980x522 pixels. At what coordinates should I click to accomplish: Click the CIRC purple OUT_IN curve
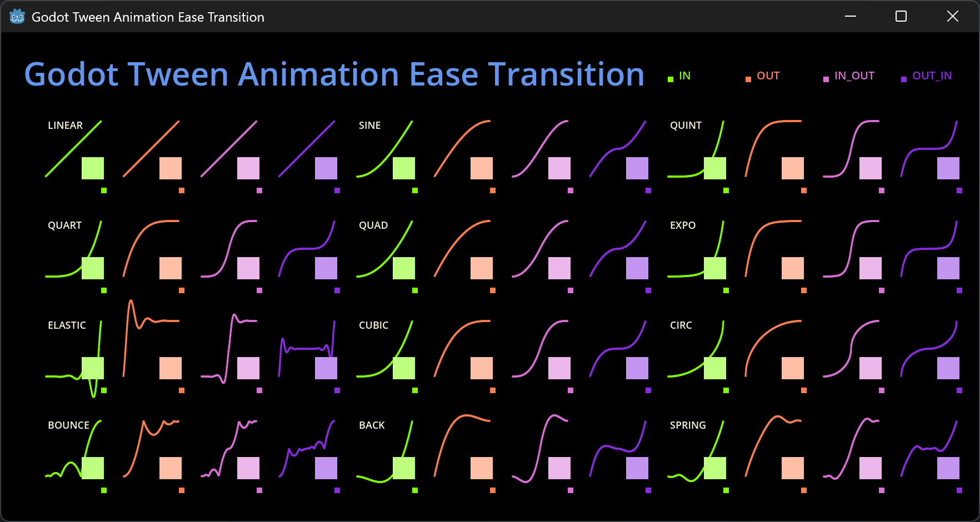point(928,349)
